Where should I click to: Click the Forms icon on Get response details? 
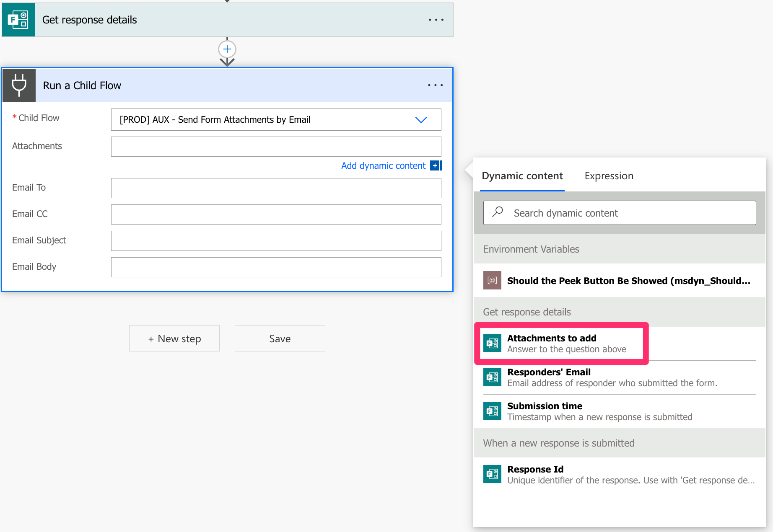pos(18,20)
